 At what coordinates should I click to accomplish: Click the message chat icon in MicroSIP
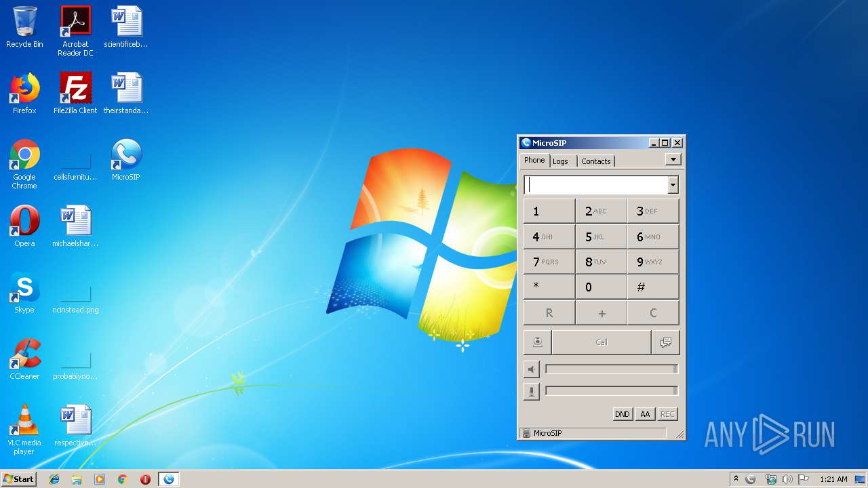pos(665,342)
